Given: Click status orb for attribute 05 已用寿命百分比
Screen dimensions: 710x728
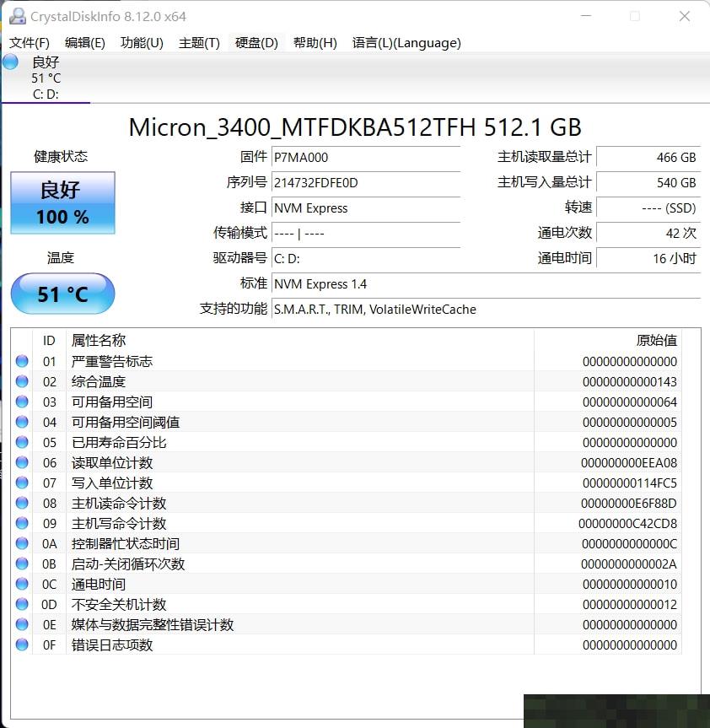Looking at the screenshot, I should (x=22, y=442).
